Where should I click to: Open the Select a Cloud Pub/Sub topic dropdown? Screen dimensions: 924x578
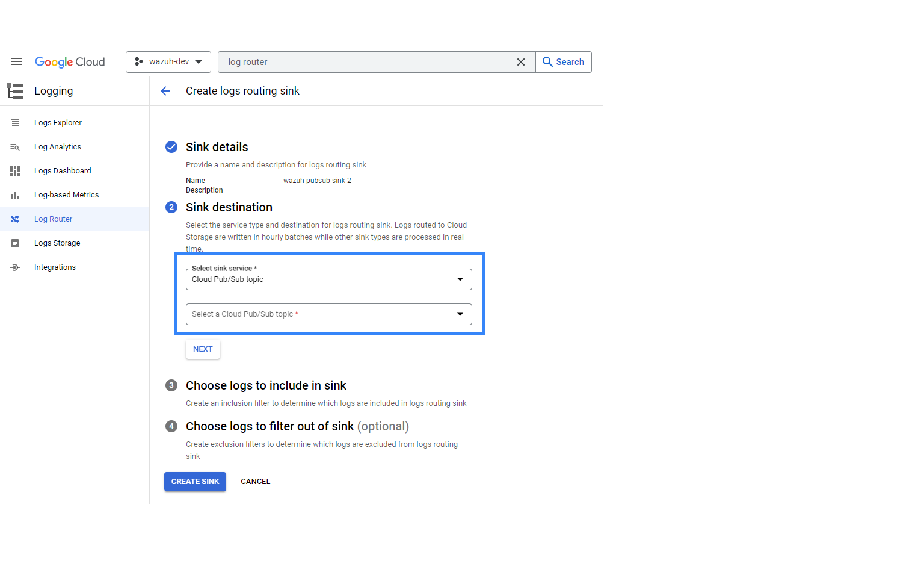pyautogui.click(x=328, y=314)
